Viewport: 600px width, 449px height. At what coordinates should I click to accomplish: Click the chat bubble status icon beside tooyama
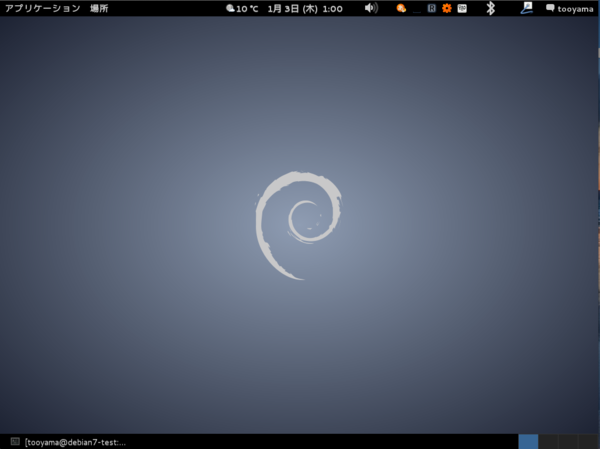pyautogui.click(x=550, y=8)
